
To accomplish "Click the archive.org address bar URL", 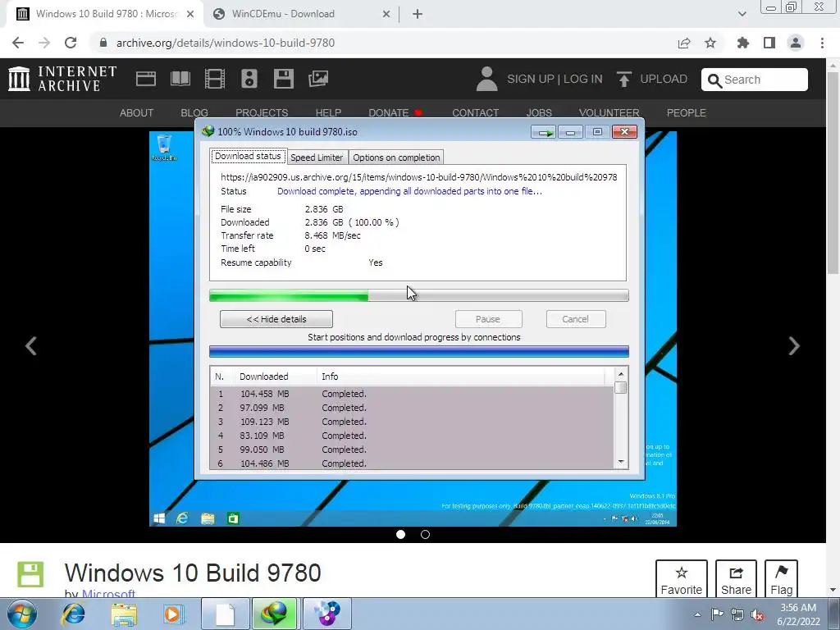I will point(225,43).
